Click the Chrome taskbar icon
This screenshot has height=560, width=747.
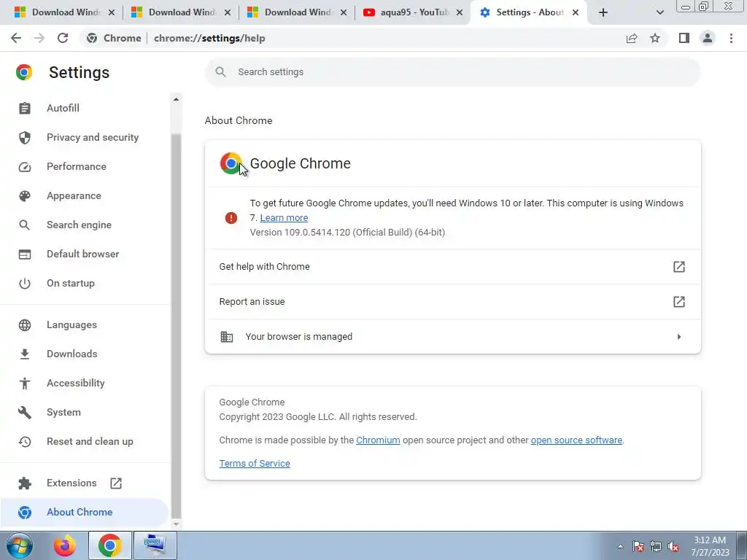[109, 545]
